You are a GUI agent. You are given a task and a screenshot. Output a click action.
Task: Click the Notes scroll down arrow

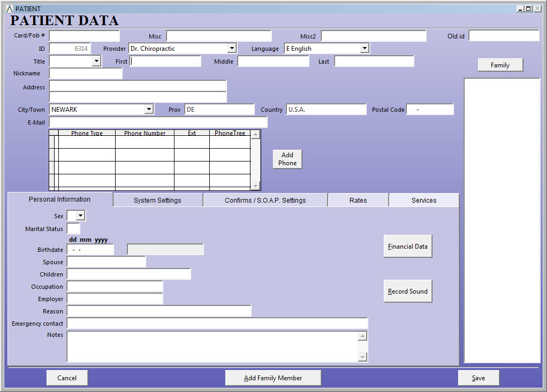[x=363, y=357]
